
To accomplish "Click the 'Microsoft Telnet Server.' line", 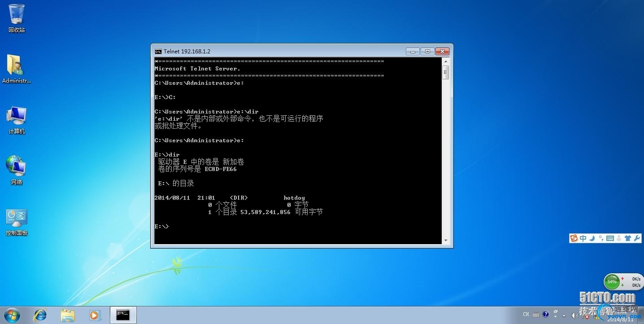I will (x=197, y=69).
